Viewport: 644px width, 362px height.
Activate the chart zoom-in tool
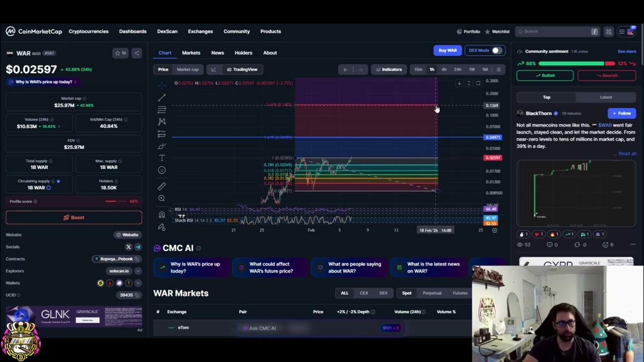click(x=162, y=198)
